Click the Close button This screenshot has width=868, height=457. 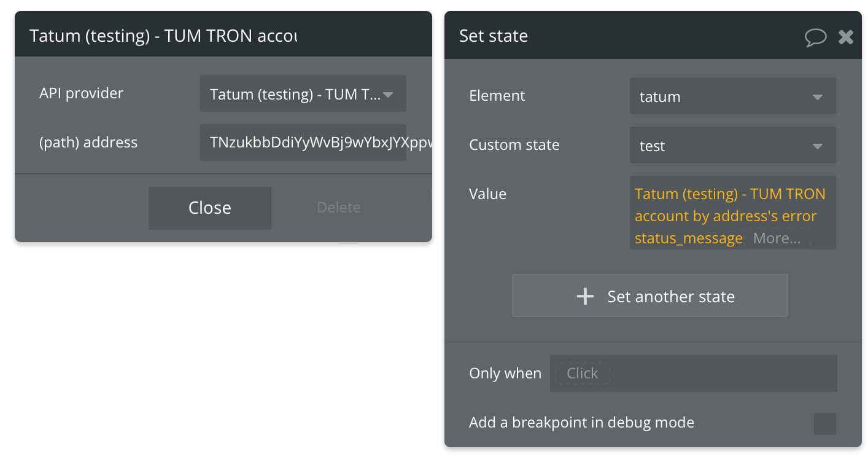(x=210, y=208)
